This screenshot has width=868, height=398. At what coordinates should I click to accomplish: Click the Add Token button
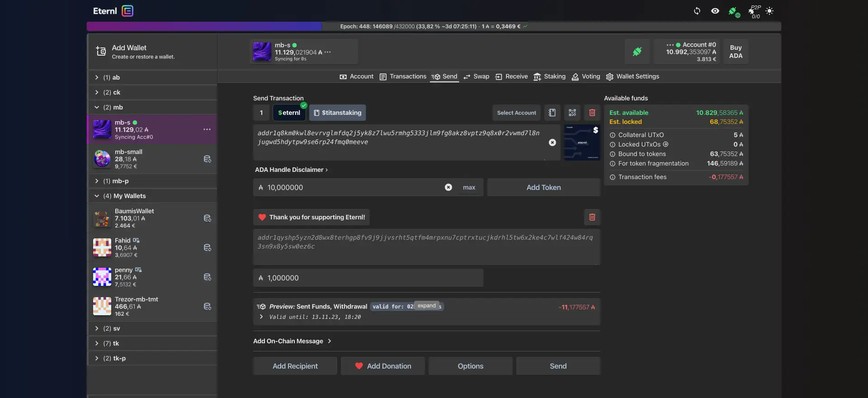[x=543, y=187]
